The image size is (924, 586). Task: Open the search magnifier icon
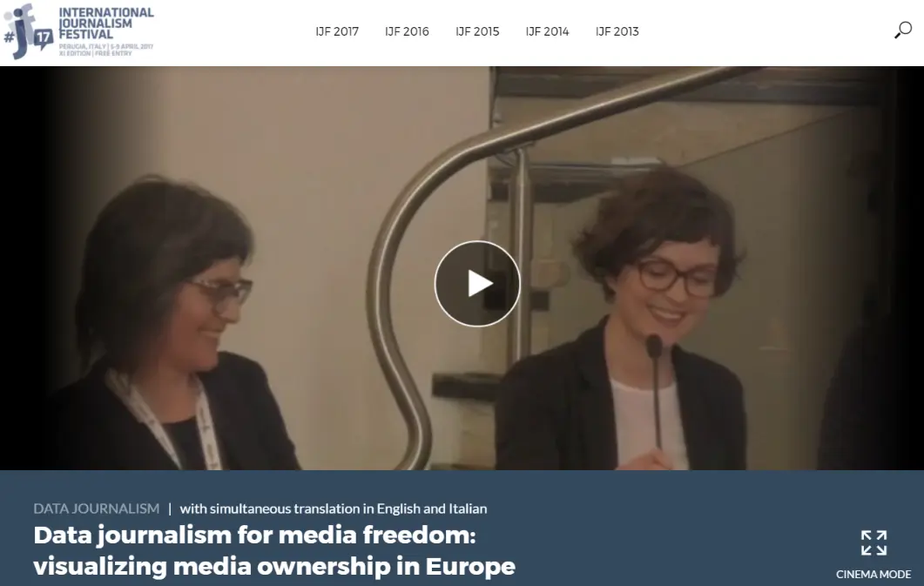(903, 30)
